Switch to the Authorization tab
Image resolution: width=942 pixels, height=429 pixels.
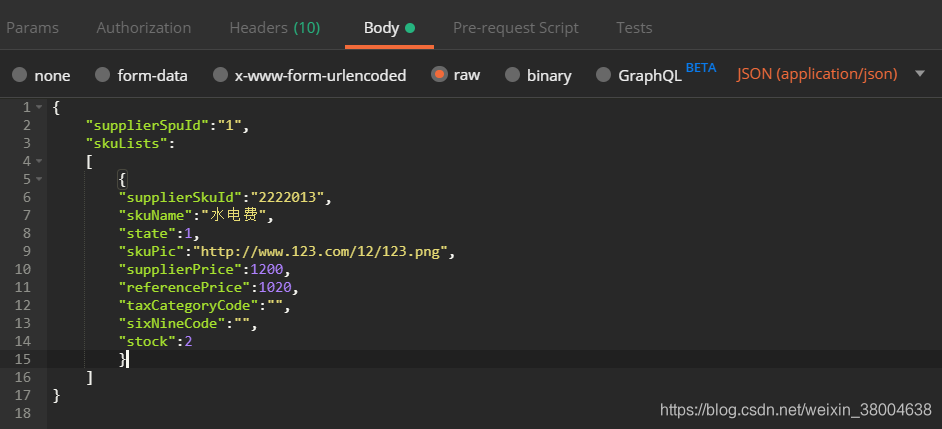(144, 28)
